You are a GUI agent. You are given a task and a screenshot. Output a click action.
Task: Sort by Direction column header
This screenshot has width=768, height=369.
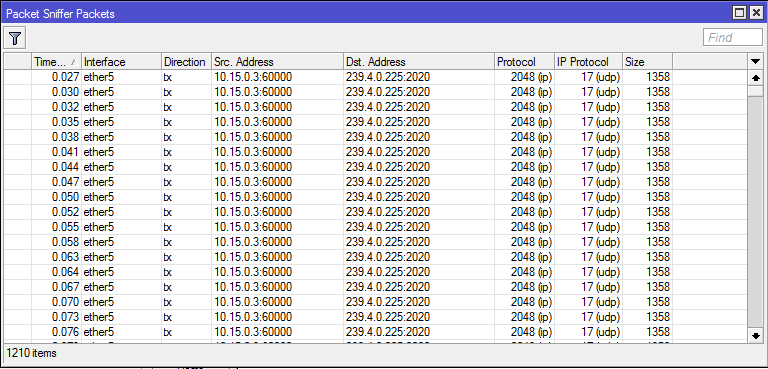pos(187,62)
